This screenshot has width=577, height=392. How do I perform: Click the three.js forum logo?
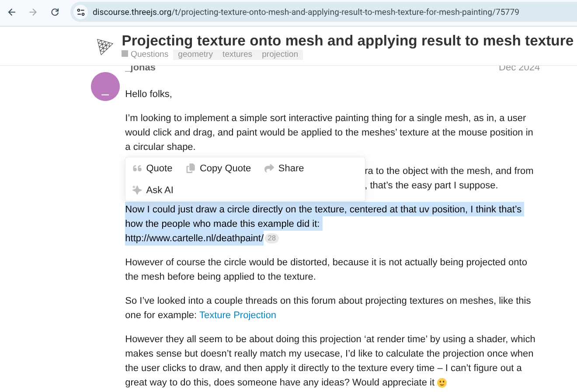[x=105, y=46]
